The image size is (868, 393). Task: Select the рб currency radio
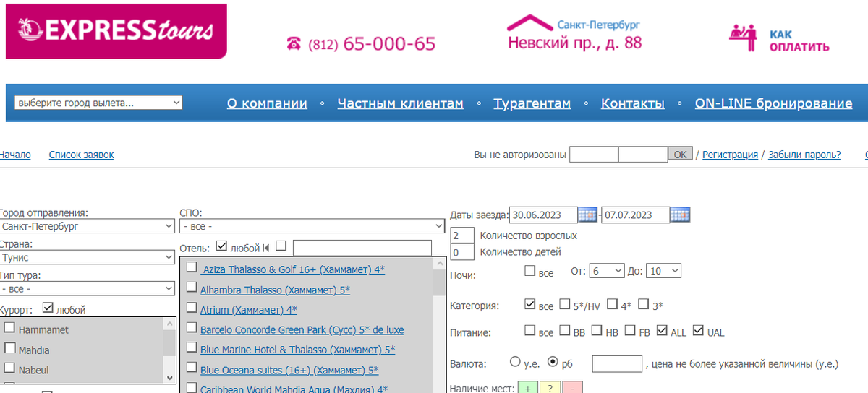pyautogui.click(x=554, y=362)
